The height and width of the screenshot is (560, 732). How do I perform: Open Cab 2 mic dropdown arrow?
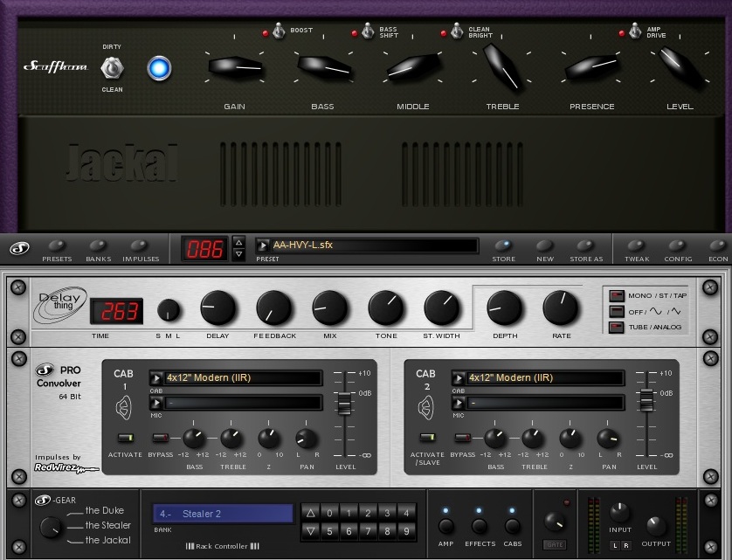pos(459,403)
